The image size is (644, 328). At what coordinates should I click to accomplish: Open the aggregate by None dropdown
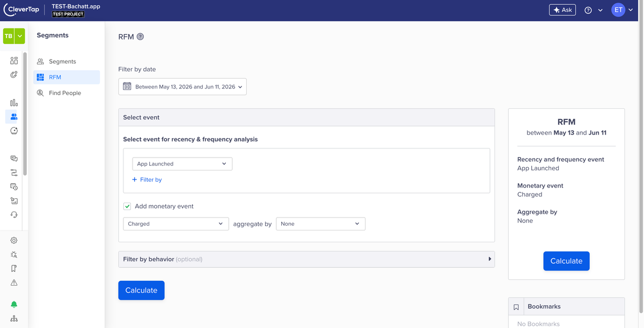[x=320, y=224]
